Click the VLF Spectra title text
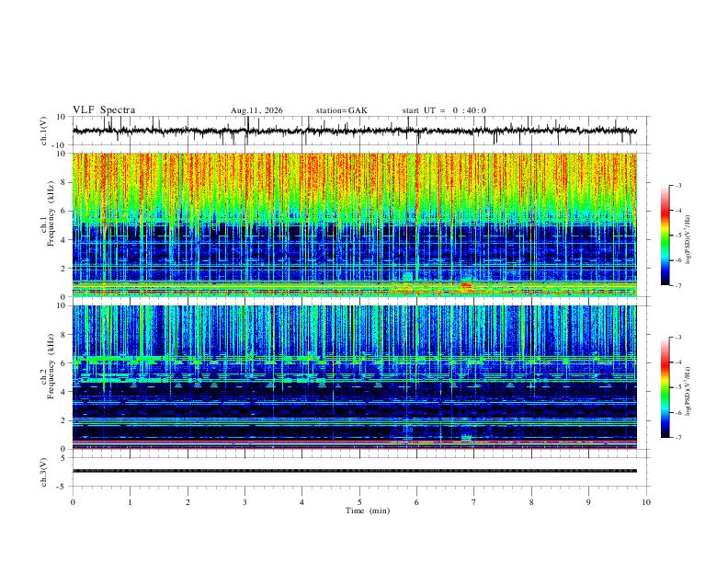 (104, 110)
